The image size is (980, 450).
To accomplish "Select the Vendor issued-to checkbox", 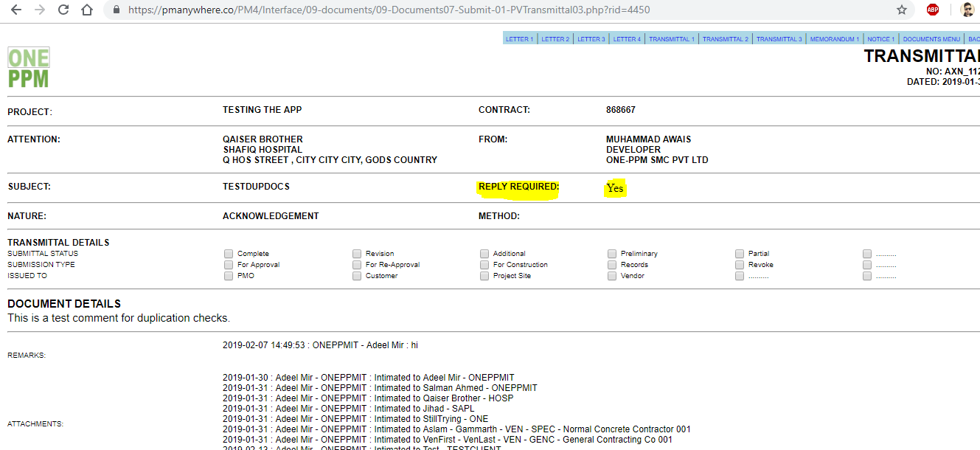I will [x=612, y=276].
